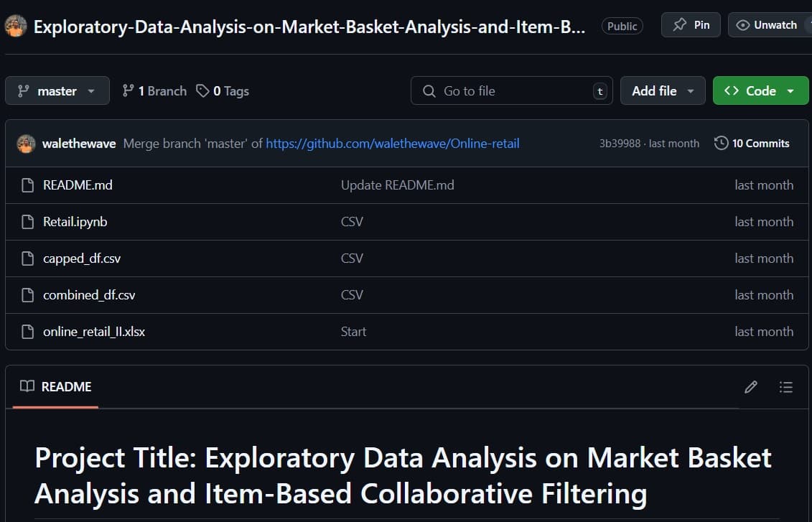Click walethewave avatar in commit row

[26, 144]
